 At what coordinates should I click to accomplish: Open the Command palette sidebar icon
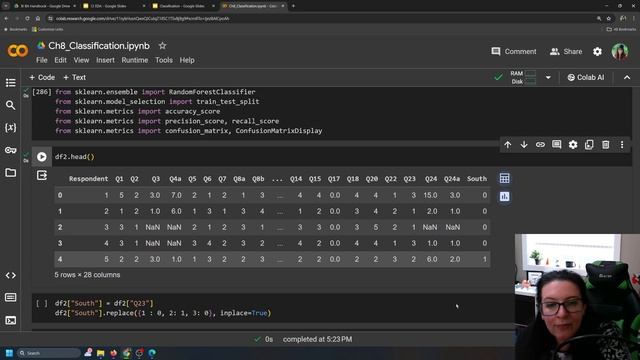(11, 298)
